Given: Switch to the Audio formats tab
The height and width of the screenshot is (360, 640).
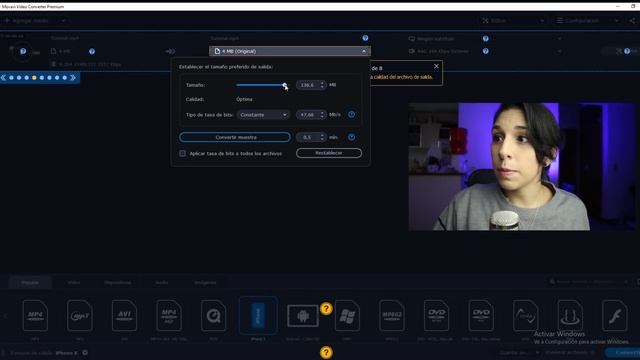Looking at the screenshot, I should click(x=162, y=282).
